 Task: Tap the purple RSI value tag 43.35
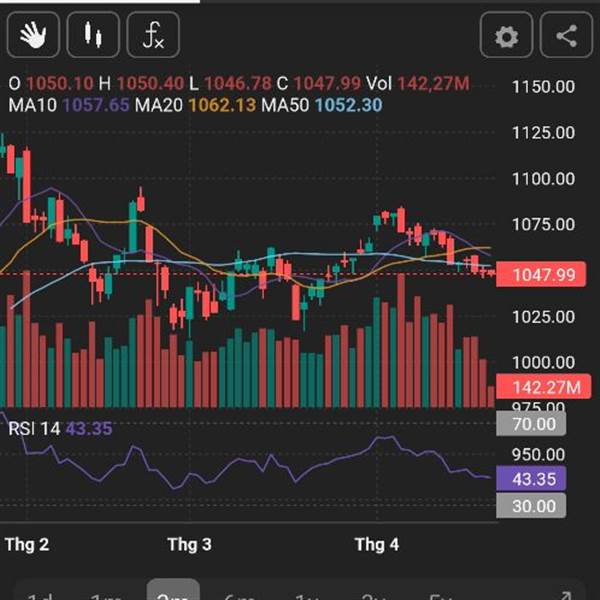(531, 478)
